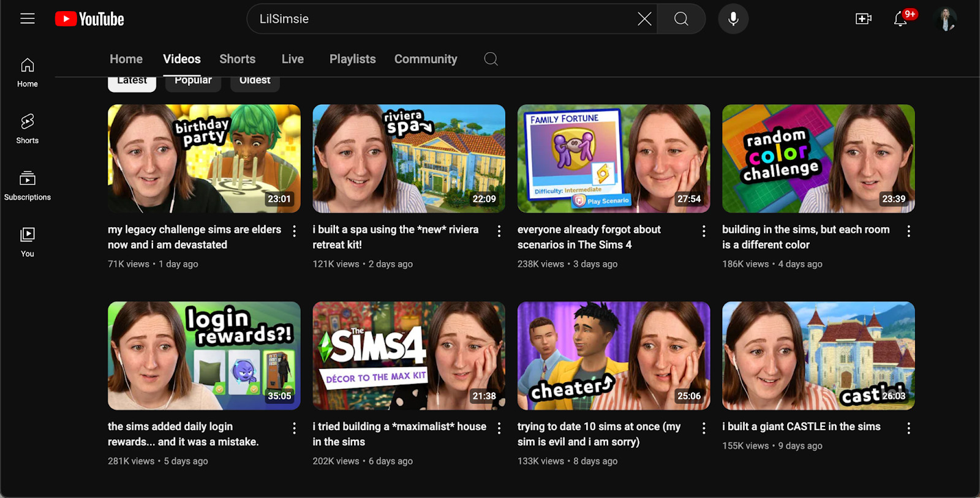Sort videos by Popular
Screen dimensions: 980x498
coord(194,83)
